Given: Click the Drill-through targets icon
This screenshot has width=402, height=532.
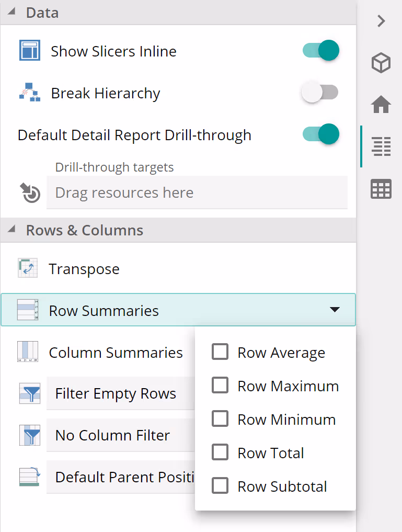Looking at the screenshot, I should 31,193.
